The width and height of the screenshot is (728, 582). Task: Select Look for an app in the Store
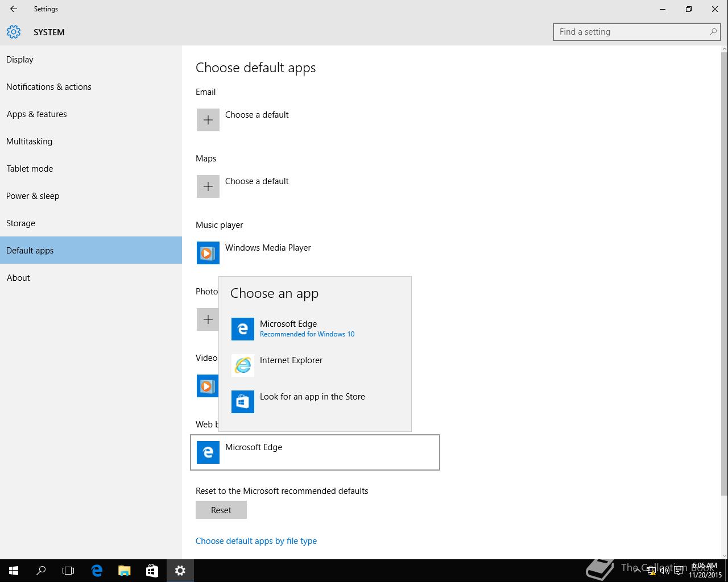point(315,402)
